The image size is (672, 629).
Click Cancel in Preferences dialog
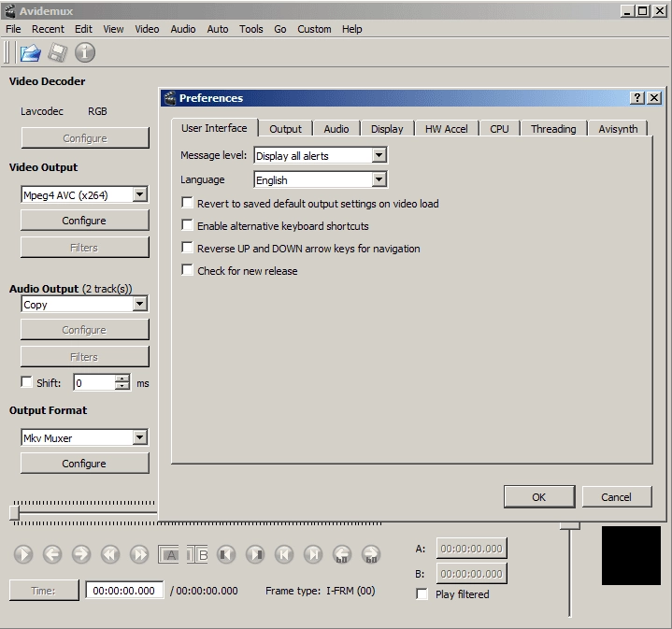tap(617, 497)
